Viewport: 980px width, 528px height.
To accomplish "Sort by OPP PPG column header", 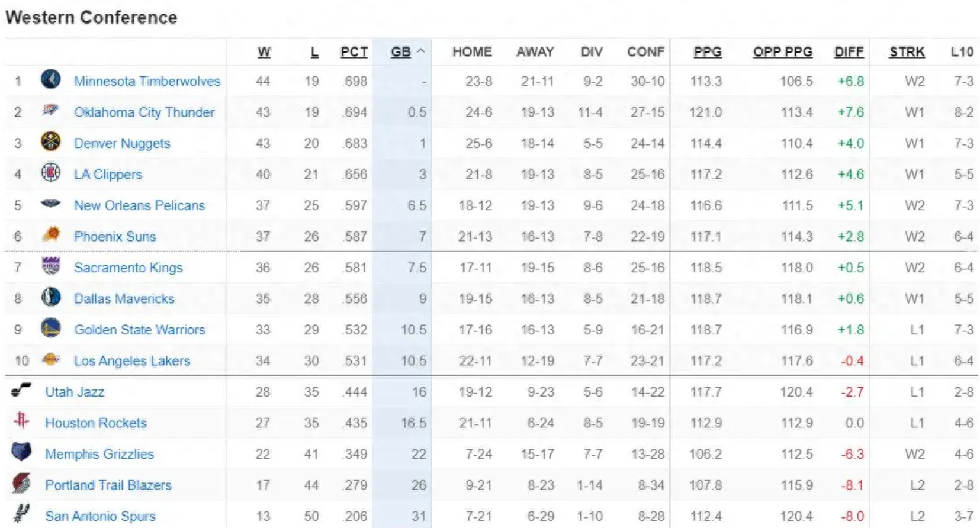I will (x=783, y=52).
